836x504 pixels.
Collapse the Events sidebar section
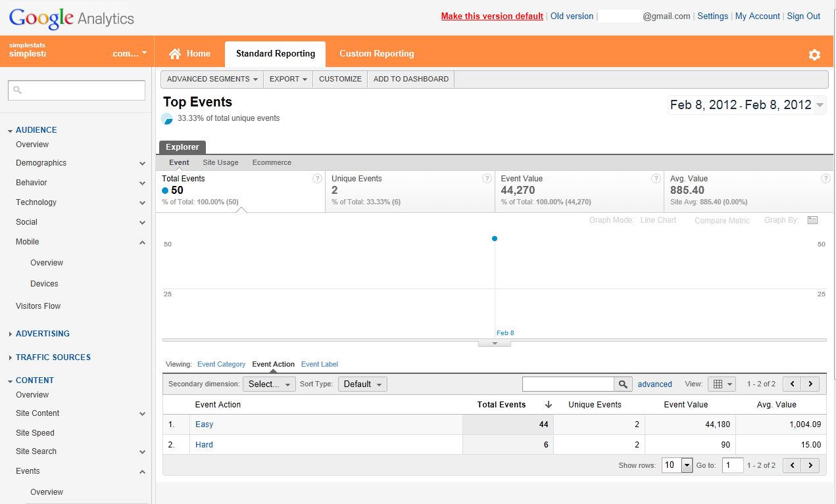pyautogui.click(x=142, y=472)
